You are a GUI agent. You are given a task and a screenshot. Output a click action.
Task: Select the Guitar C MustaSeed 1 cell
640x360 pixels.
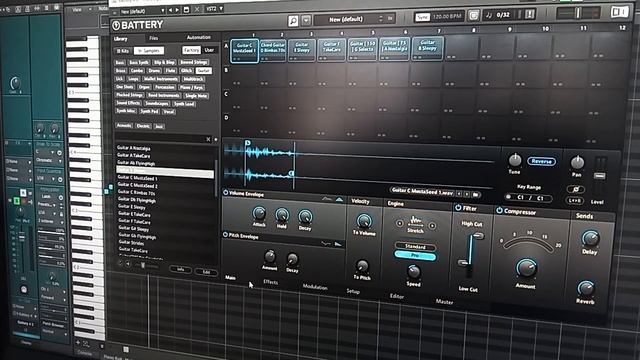[244, 51]
